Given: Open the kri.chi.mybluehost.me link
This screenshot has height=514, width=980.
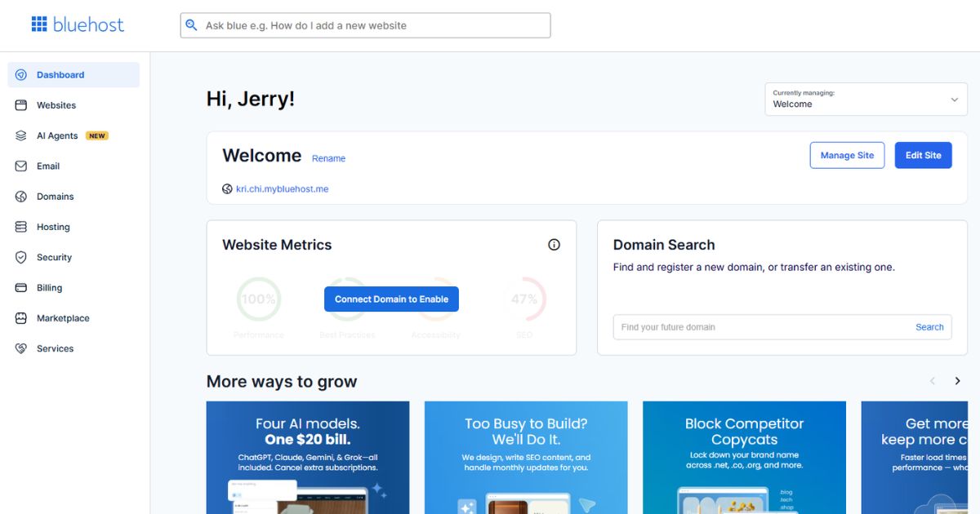Looking at the screenshot, I should (x=282, y=189).
